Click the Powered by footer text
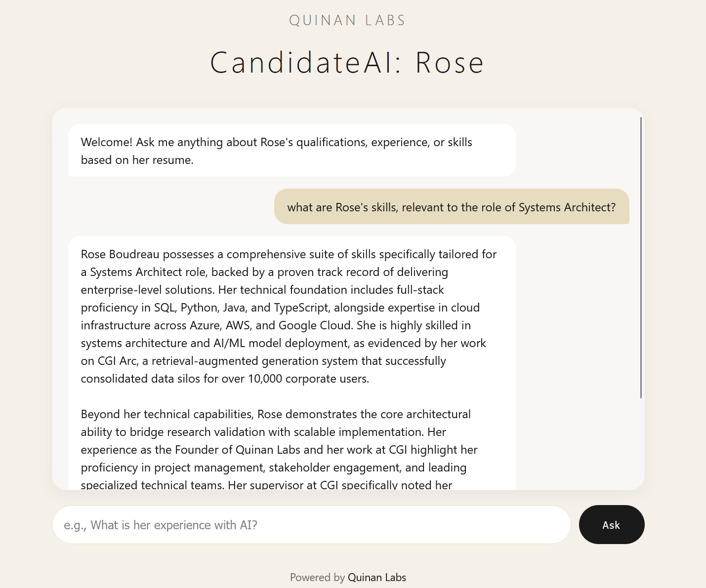Screen dimensions: 706x588 coord(318,577)
